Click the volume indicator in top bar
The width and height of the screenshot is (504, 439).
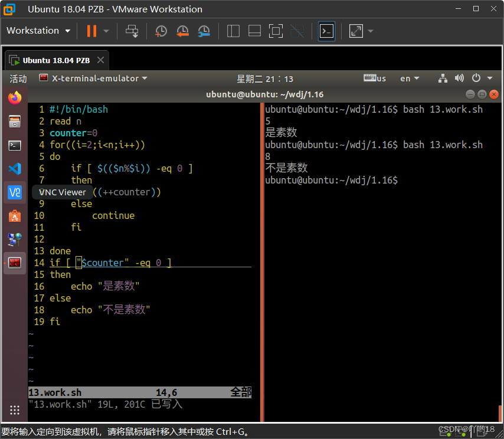point(459,78)
